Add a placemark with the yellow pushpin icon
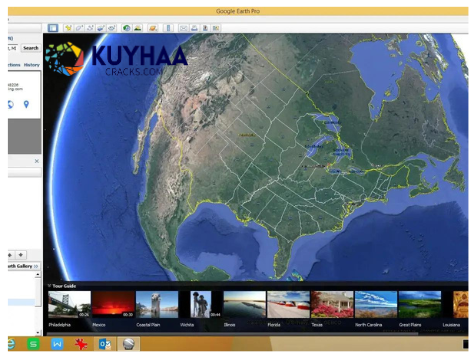This screenshot has width=469, height=361. click(68, 28)
